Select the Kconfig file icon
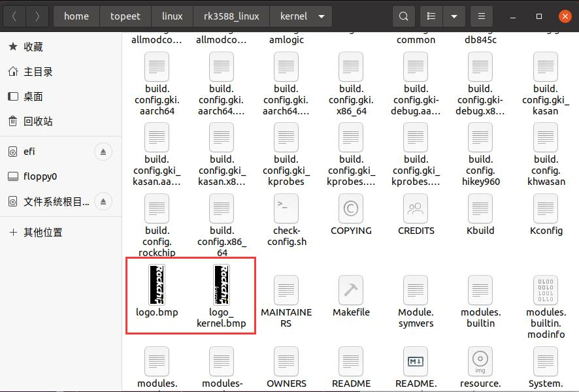Viewport: 579px width, 392px height. 546,208
